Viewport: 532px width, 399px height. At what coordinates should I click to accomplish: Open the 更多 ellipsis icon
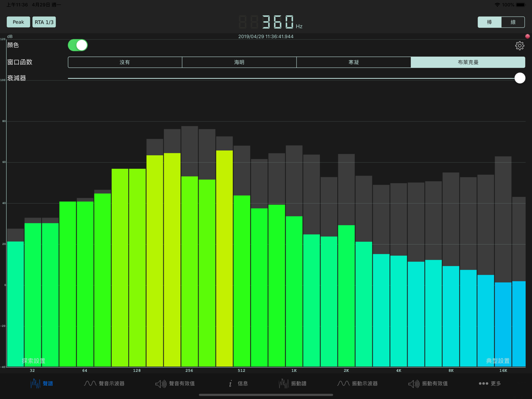click(x=483, y=384)
